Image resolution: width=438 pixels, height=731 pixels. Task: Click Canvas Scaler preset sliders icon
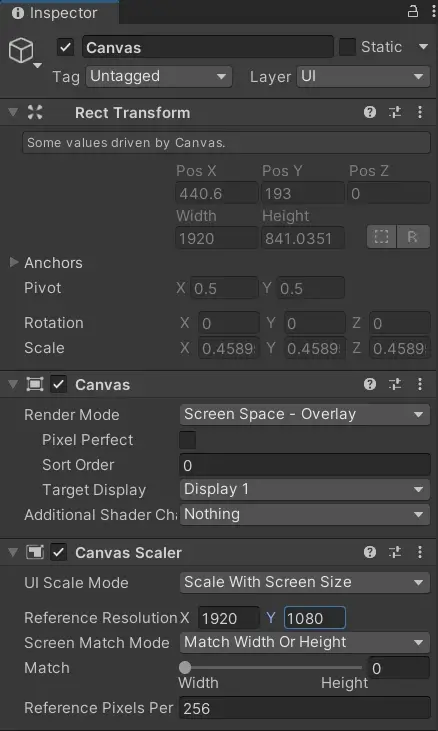(395, 552)
